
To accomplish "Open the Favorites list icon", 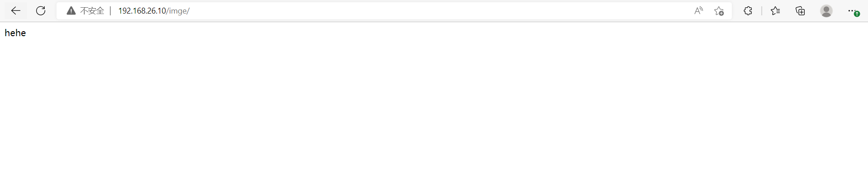I will (775, 11).
